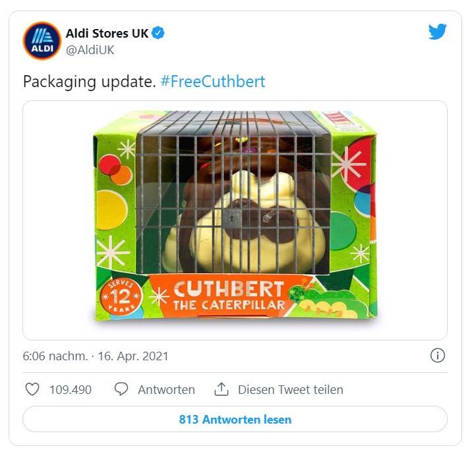Open the #FreeCuthbert hashtag link
The width and height of the screenshot is (476, 450).
[x=213, y=81]
